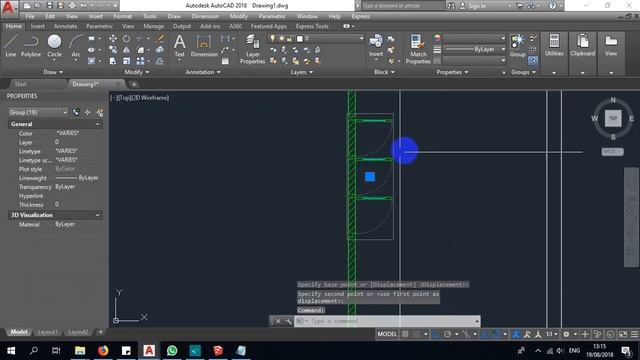The image size is (640, 360).
Task: Activate the Rotate tool in Modify panel
Action: point(127,38)
